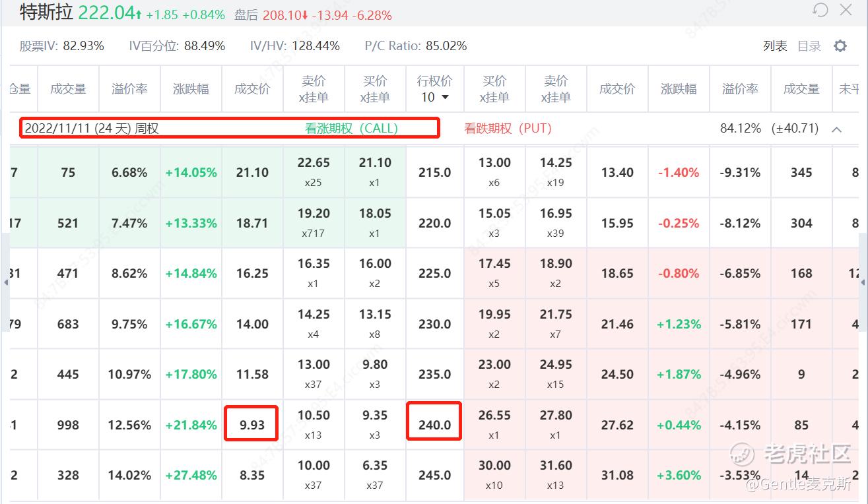868x504 pixels.
Task: Click put-side 成交量 column header
Action: point(801,89)
